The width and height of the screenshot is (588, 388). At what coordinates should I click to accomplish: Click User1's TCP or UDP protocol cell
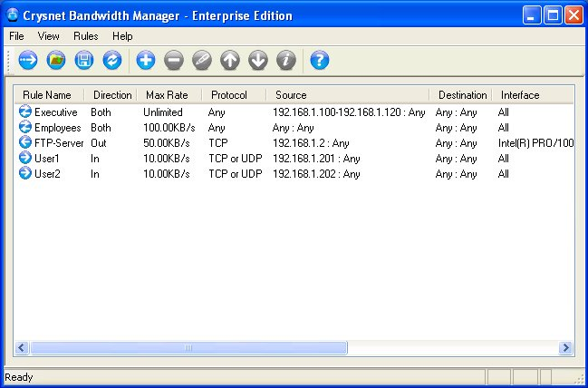coord(236,159)
